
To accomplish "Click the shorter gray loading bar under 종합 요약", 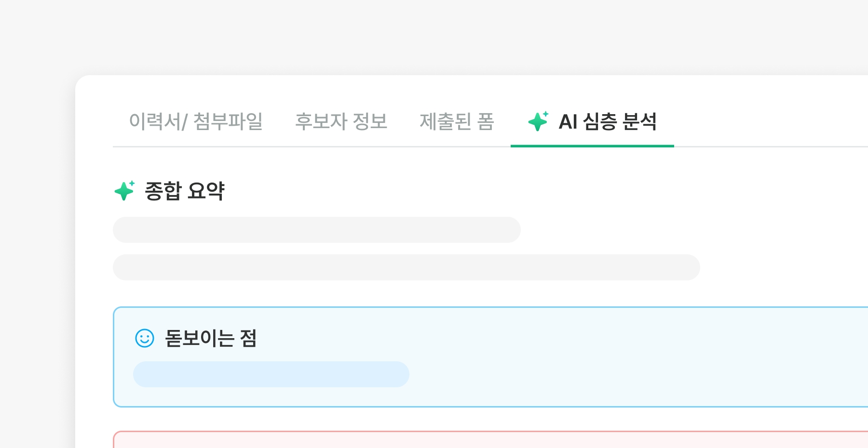I will click(316, 230).
